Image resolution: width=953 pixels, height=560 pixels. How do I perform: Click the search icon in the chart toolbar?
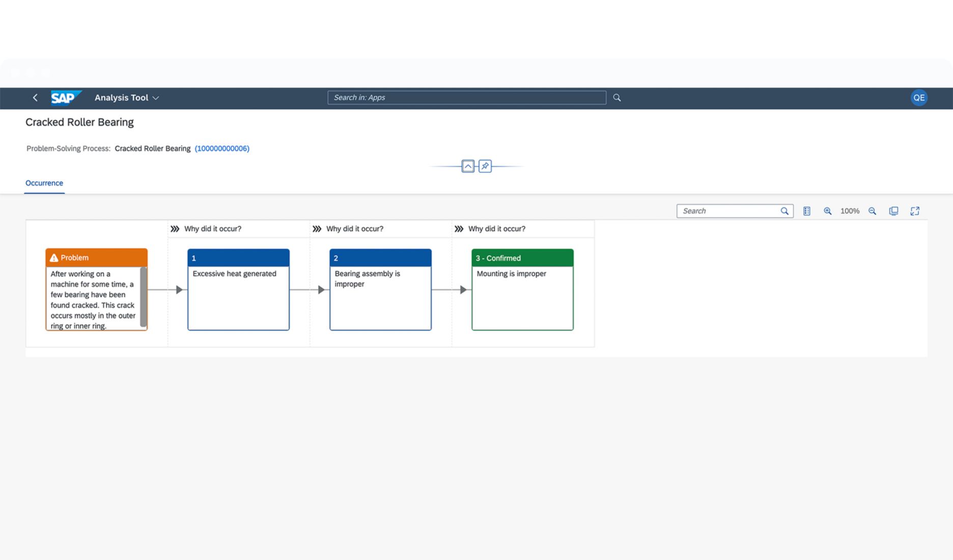click(x=784, y=211)
